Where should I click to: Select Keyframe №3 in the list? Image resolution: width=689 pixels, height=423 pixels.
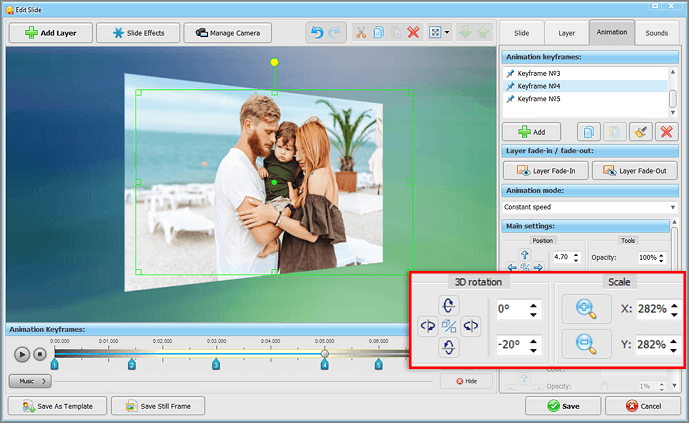[585, 73]
